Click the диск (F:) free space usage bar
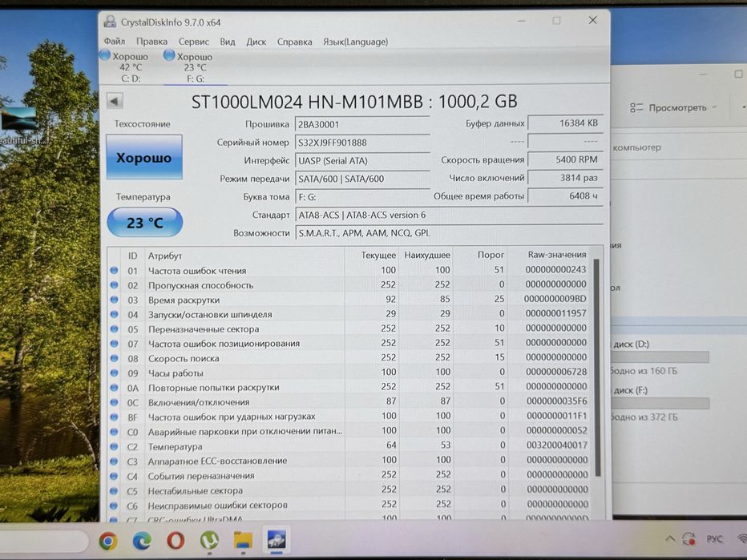Image resolution: width=747 pixels, height=560 pixels. click(x=660, y=403)
